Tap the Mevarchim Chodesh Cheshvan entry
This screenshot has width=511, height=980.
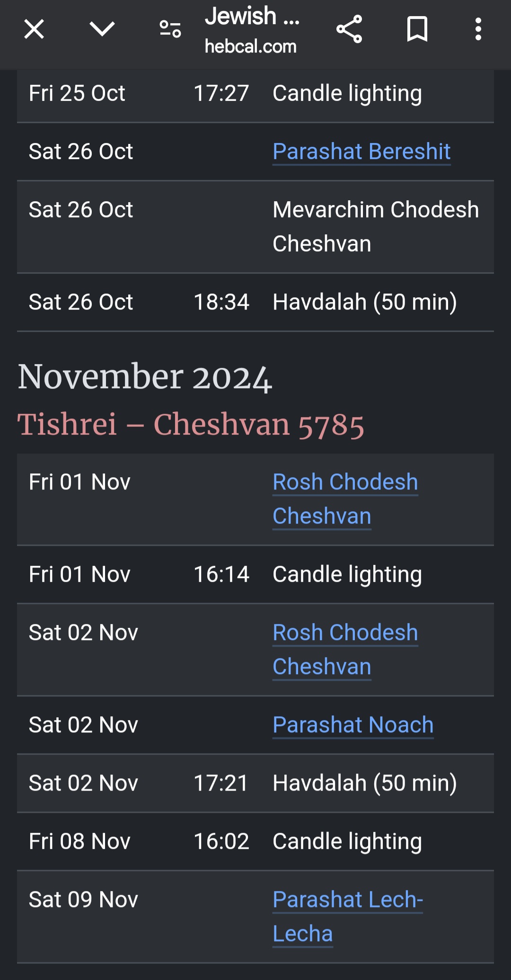point(376,226)
